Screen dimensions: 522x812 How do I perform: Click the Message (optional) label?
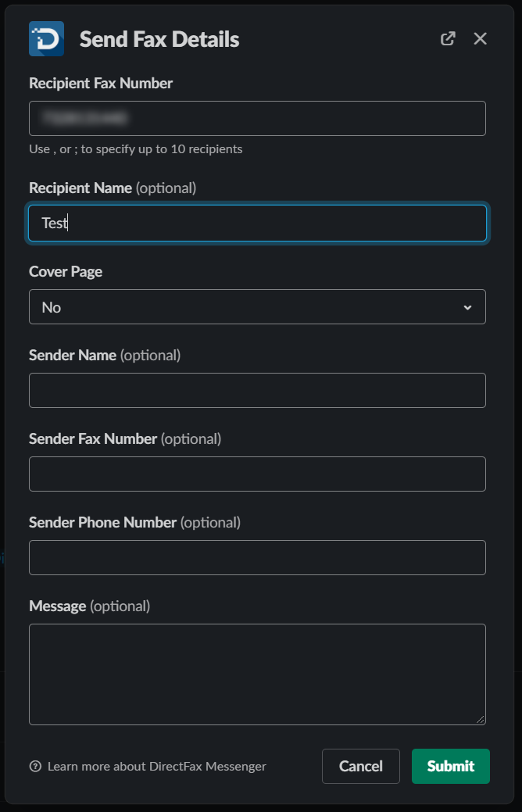(89, 606)
